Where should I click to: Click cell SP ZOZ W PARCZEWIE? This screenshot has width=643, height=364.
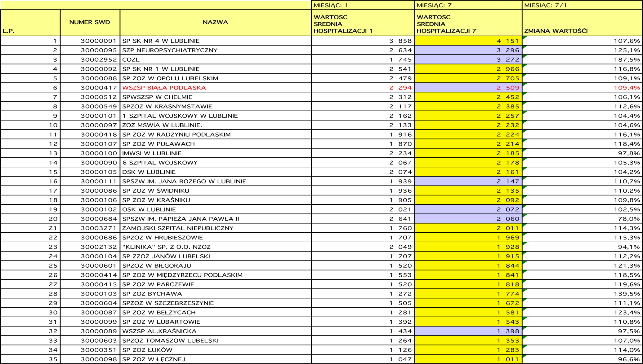[216, 284]
